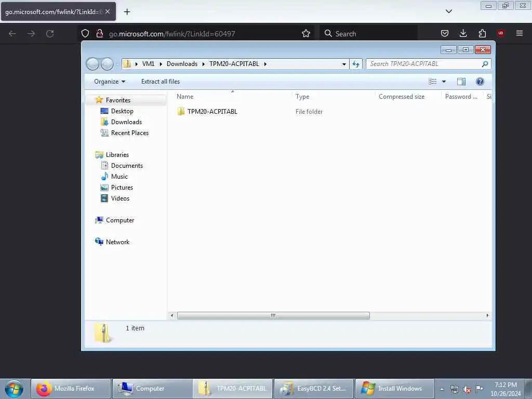Viewport: 532px width, 399px height.
Task: Open Documents library
Action: pyautogui.click(x=127, y=166)
